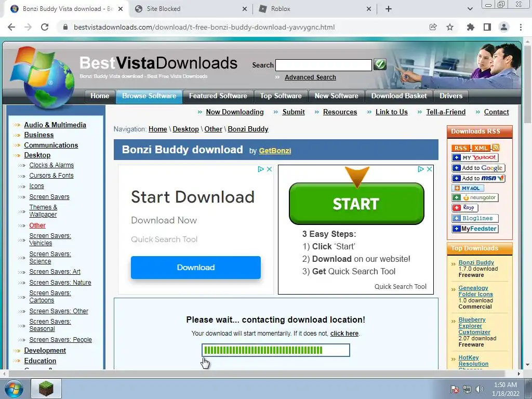
Task: Open Clocks & Alarms subcategory
Action: 51,165
